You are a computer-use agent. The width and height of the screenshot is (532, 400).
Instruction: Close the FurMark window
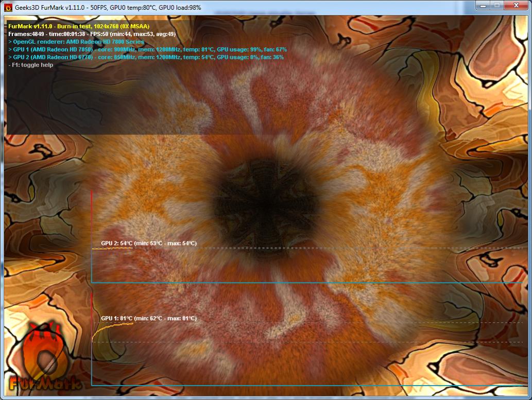tap(516, 6)
